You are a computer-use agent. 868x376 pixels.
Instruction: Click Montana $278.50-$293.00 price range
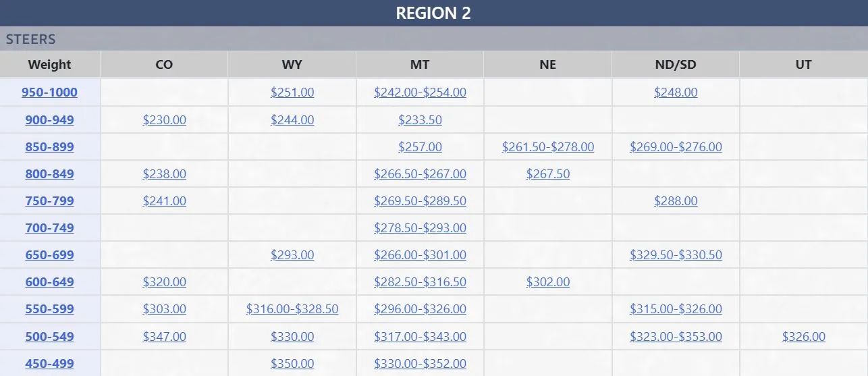(x=420, y=228)
